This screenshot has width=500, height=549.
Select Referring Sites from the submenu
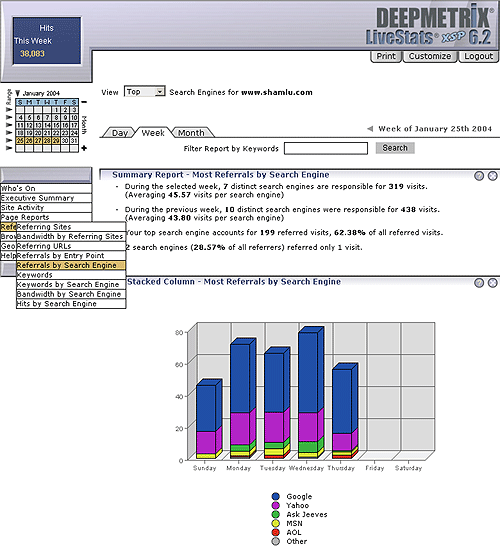click(x=71, y=227)
